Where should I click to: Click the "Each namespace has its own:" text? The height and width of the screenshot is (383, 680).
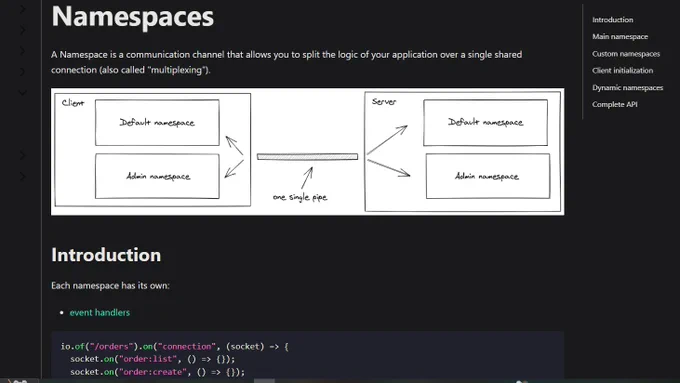[110, 286]
